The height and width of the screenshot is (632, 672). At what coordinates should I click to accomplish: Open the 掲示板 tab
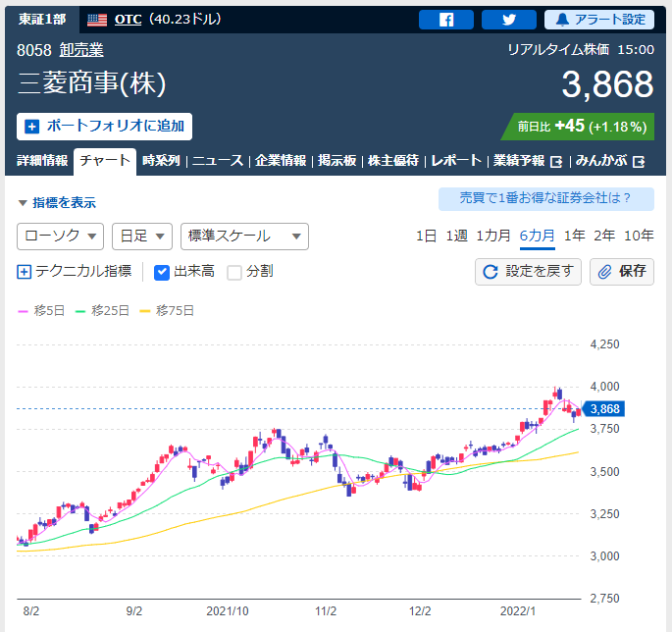336,160
